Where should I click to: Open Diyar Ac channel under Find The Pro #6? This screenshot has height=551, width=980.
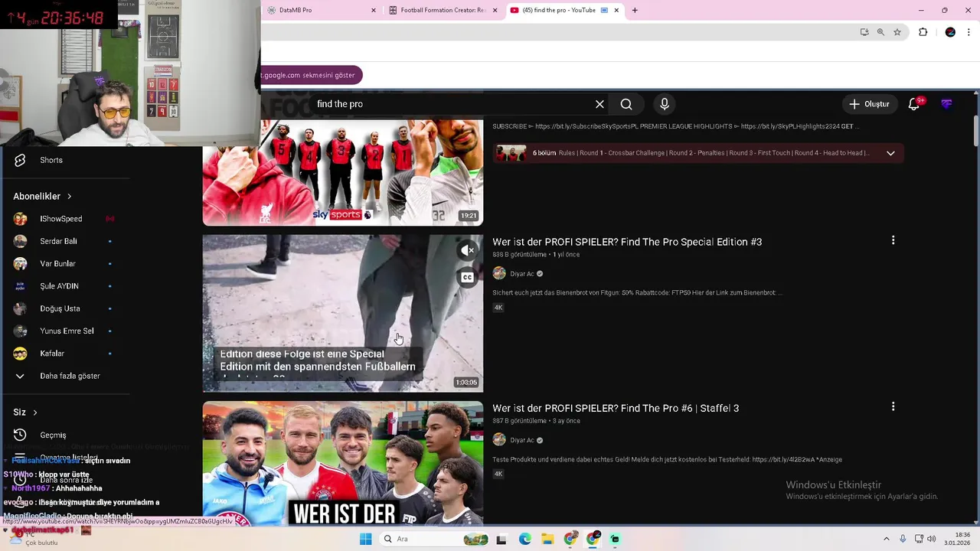click(x=522, y=440)
